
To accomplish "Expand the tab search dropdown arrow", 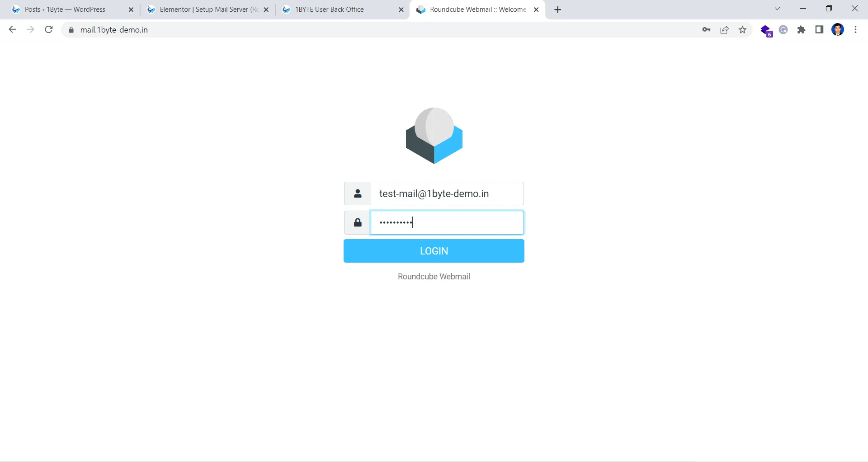I will [778, 9].
